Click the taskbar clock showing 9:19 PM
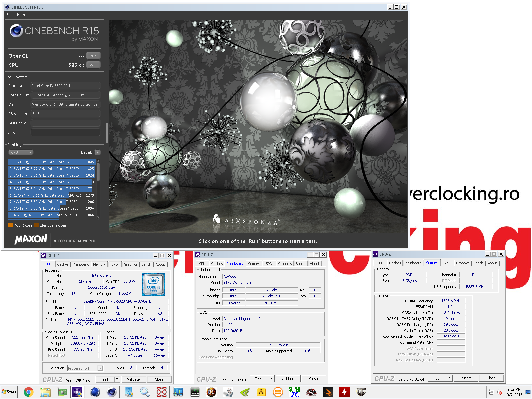This screenshot has width=532, height=399. pyautogui.click(x=514, y=392)
